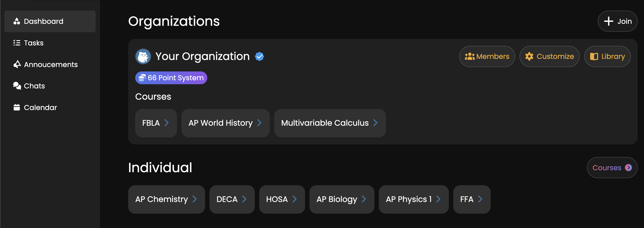Switch to the Chats menu item
This screenshot has width=644, height=228.
34,86
